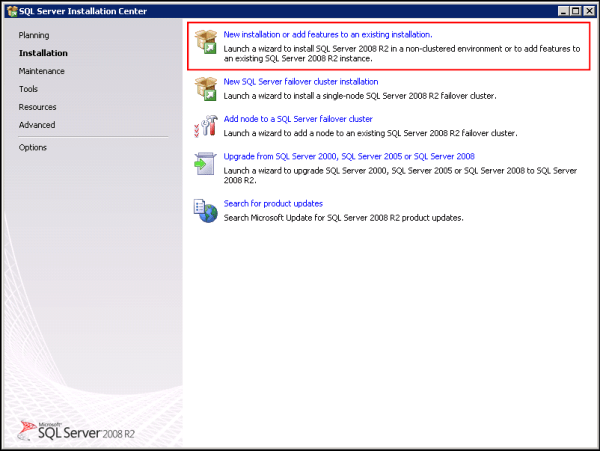Select Planning in the left menu
Screen dimensions: 600x451
(x=34, y=35)
